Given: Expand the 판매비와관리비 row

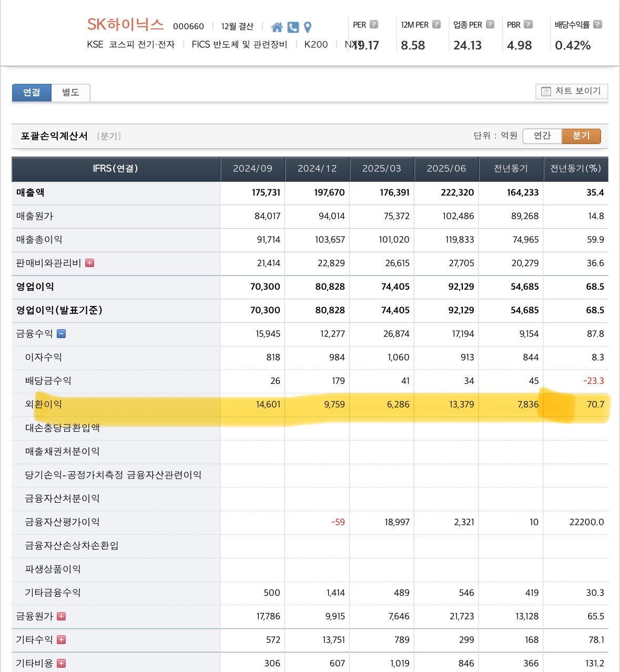Looking at the screenshot, I should tap(90, 263).
